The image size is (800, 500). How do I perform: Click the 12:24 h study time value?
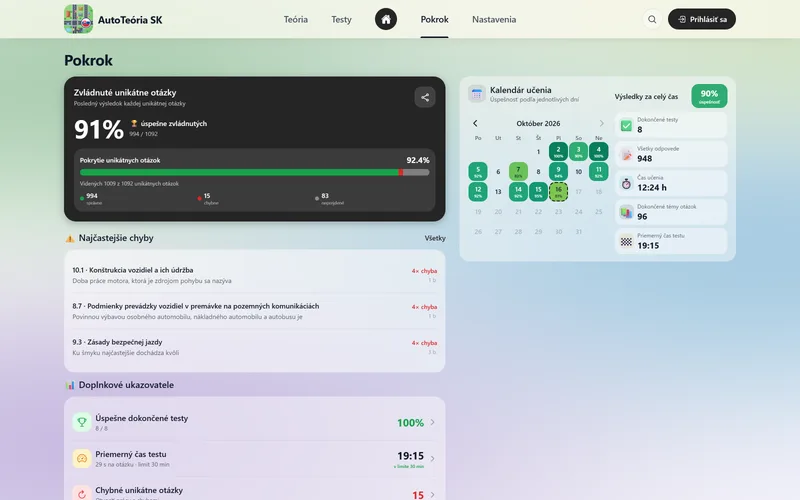point(652,187)
